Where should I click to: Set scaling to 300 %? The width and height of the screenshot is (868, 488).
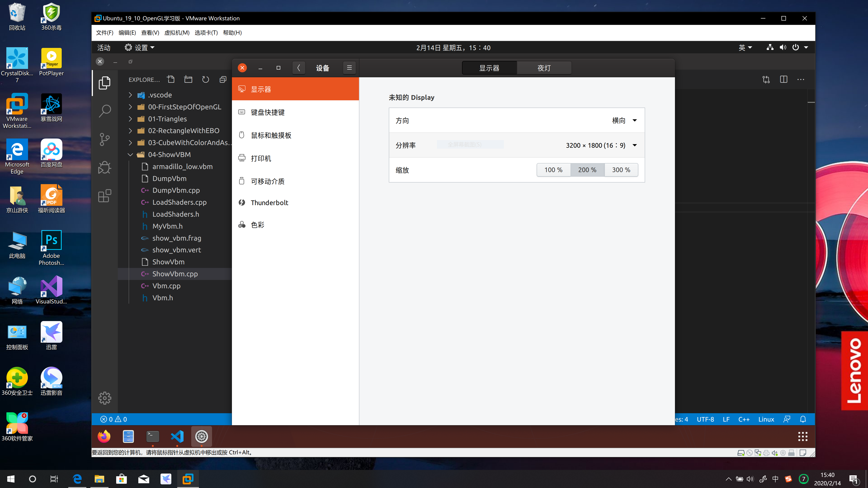(621, 170)
